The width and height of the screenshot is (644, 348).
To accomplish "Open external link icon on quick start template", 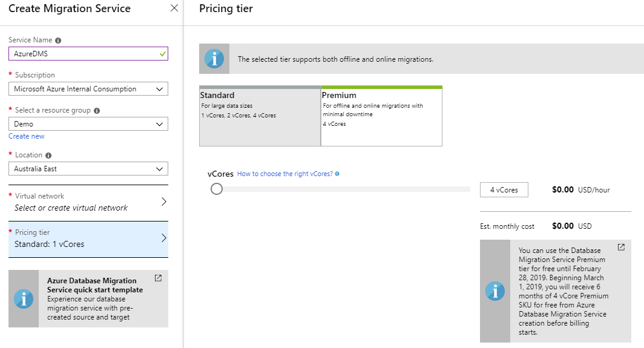I will tap(158, 278).
